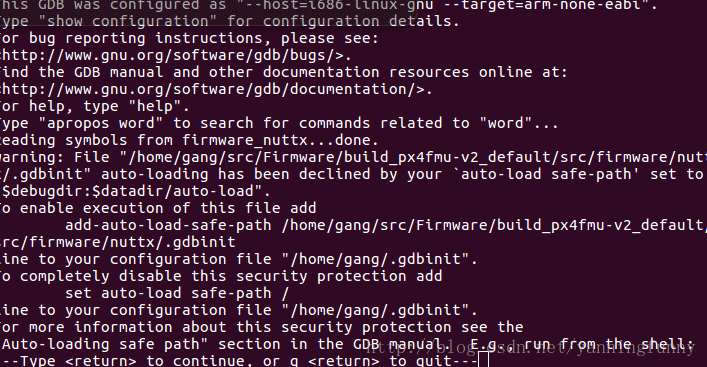The height and width of the screenshot is (367, 707).
Task: Click the "firmware_nuttx...done." text
Action: pos(280,140)
